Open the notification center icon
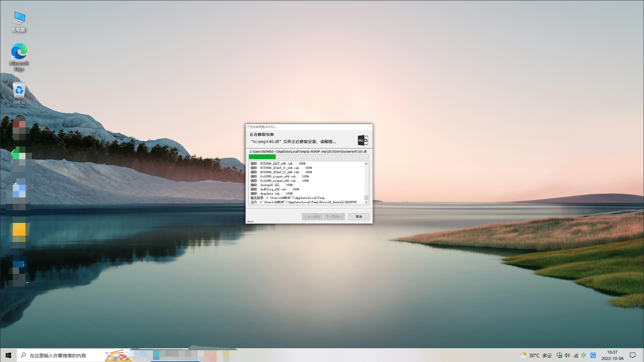The width and height of the screenshot is (644, 362). point(633,355)
